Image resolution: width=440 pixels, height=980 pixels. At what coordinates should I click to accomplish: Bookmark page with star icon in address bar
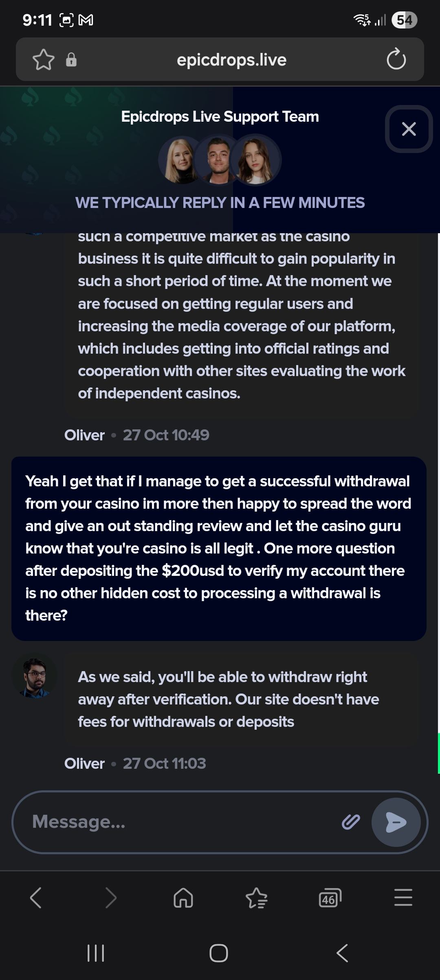tap(43, 60)
